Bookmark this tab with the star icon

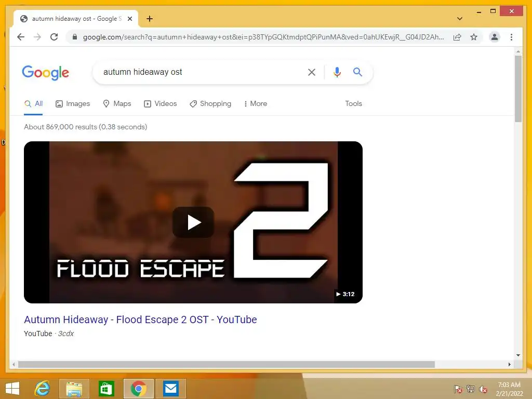474,37
